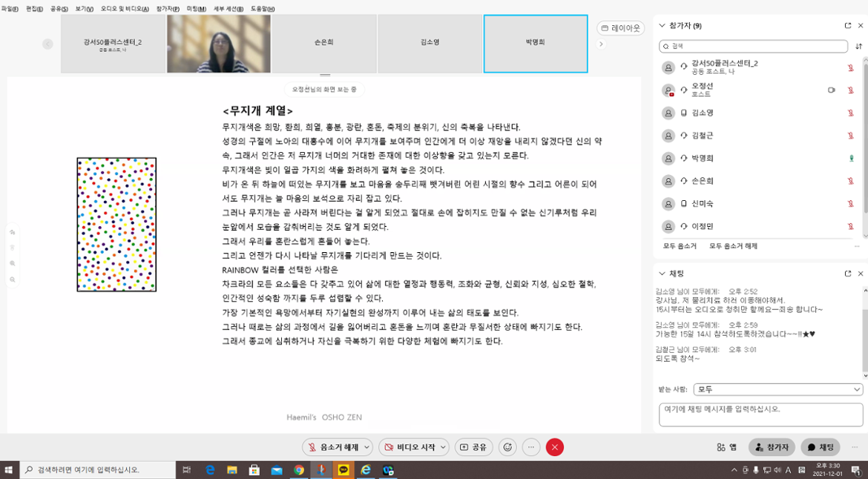This screenshot has height=479, width=868.
Task: Click 모두 음소거 to mute everyone
Action: point(680,246)
